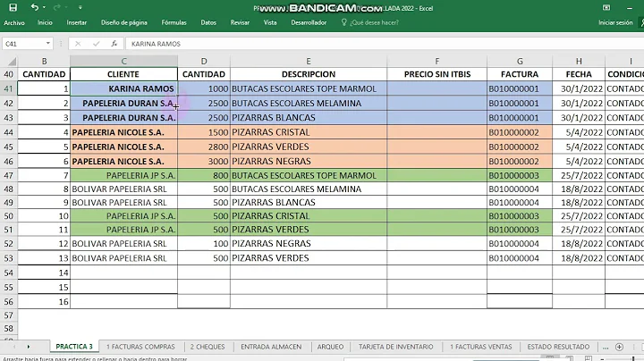This screenshot has height=361, width=644.
Task: Click the Select All corner triangle
Action: point(12,62)
